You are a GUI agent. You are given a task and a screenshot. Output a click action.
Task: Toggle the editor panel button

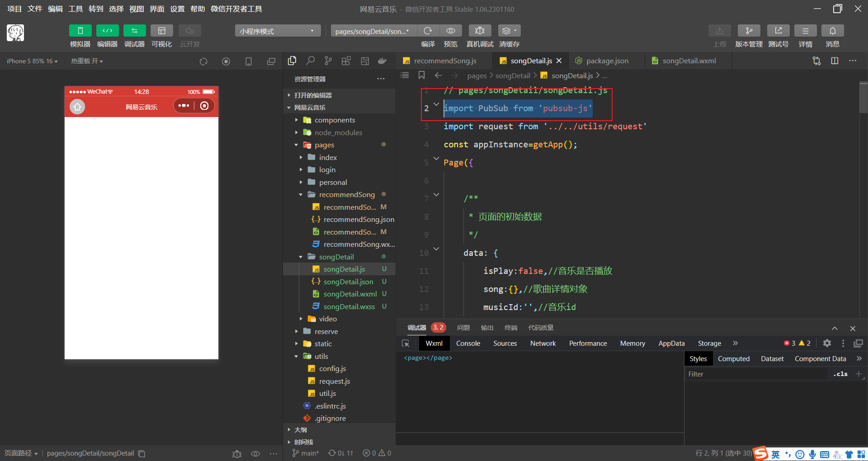tap(107, 31)
